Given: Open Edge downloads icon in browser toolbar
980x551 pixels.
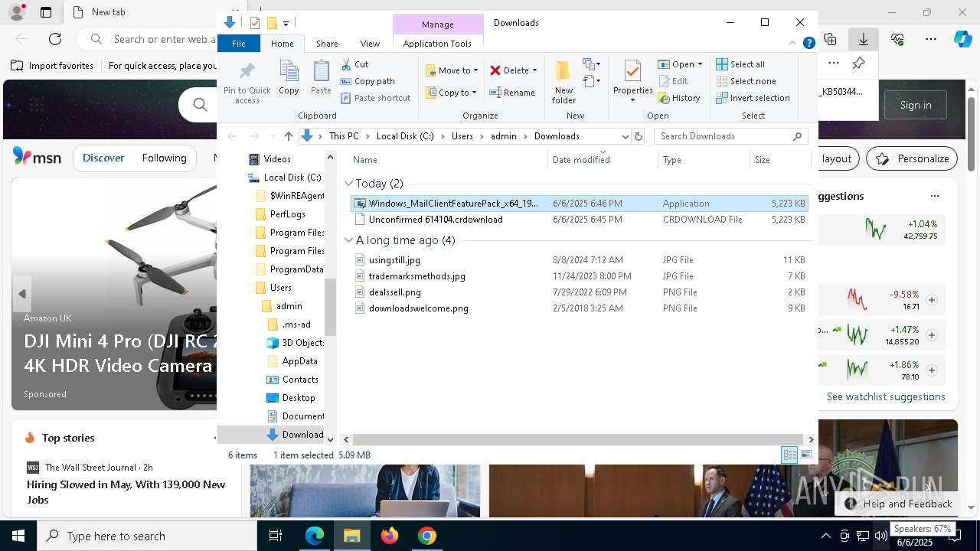Looking at the screenshot, I should tap(863, 39).
